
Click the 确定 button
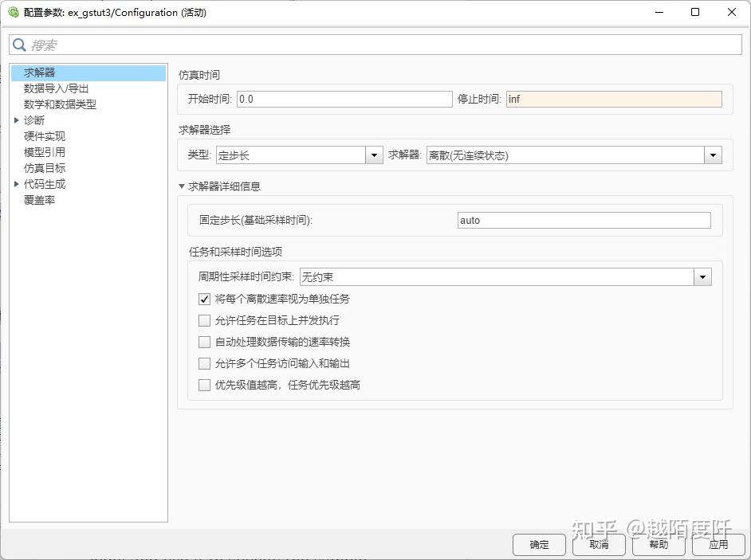[538, 545]
